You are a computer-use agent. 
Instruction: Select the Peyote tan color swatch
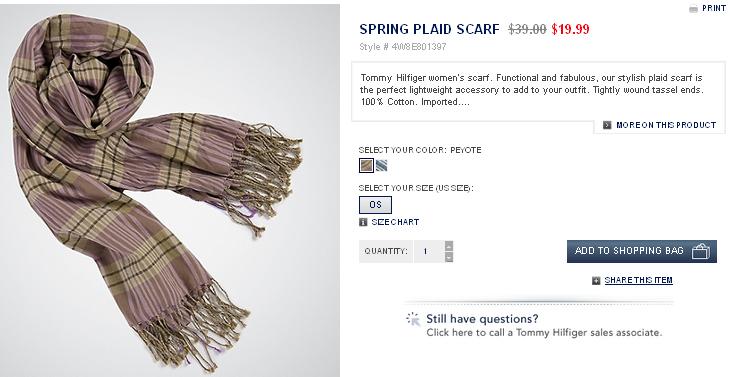[x=366, y=166]
